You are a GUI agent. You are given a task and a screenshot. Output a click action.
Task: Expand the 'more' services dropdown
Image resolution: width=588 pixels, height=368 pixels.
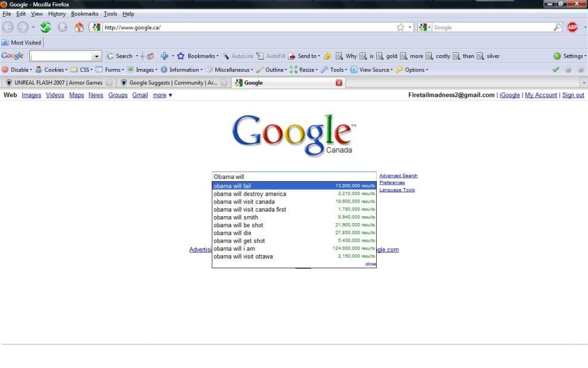(163, 95)
